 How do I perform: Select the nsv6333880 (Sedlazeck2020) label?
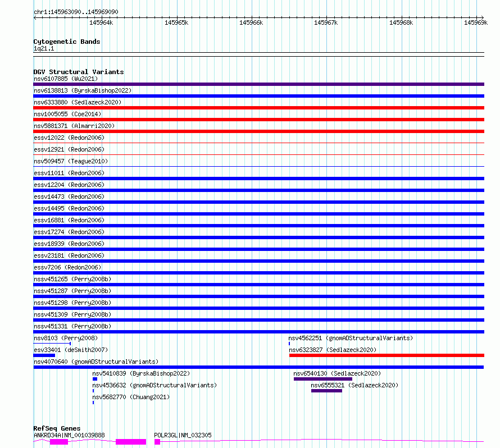pyautogui.click(x=78, y=102)
